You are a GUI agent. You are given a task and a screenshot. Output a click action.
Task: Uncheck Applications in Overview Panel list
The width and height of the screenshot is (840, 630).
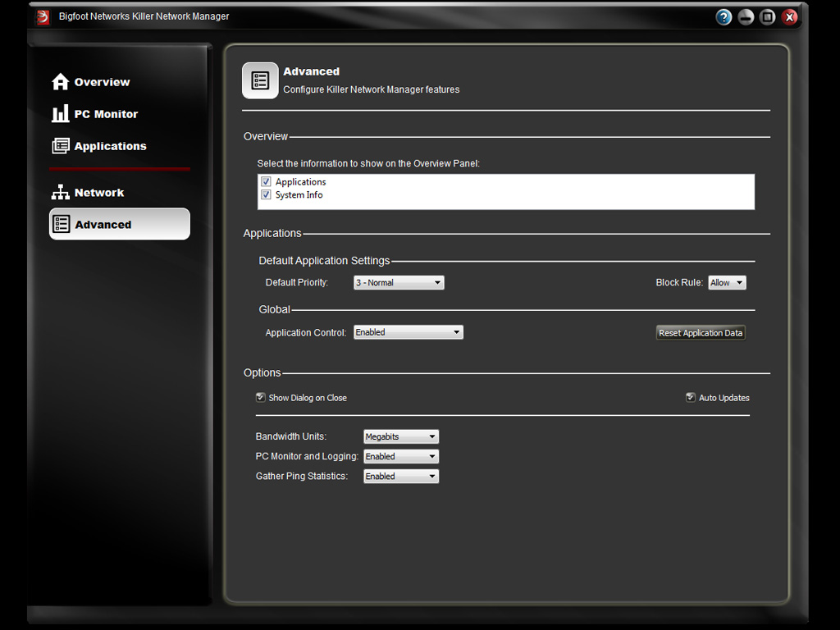[x=266, y=181]
